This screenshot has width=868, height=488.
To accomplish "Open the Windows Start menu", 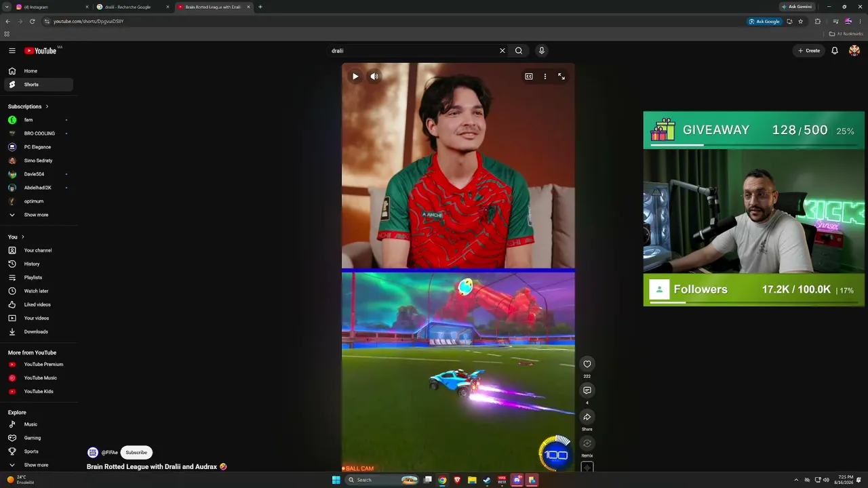I will (336, 480).
